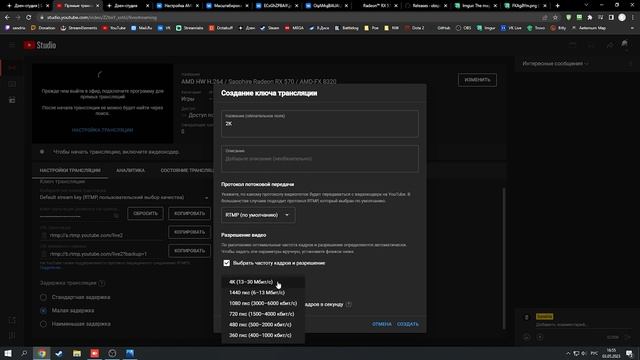Pick the 720 resolution option
The width and height of the screenshot is (640, 360).
[x=263, y=314]
